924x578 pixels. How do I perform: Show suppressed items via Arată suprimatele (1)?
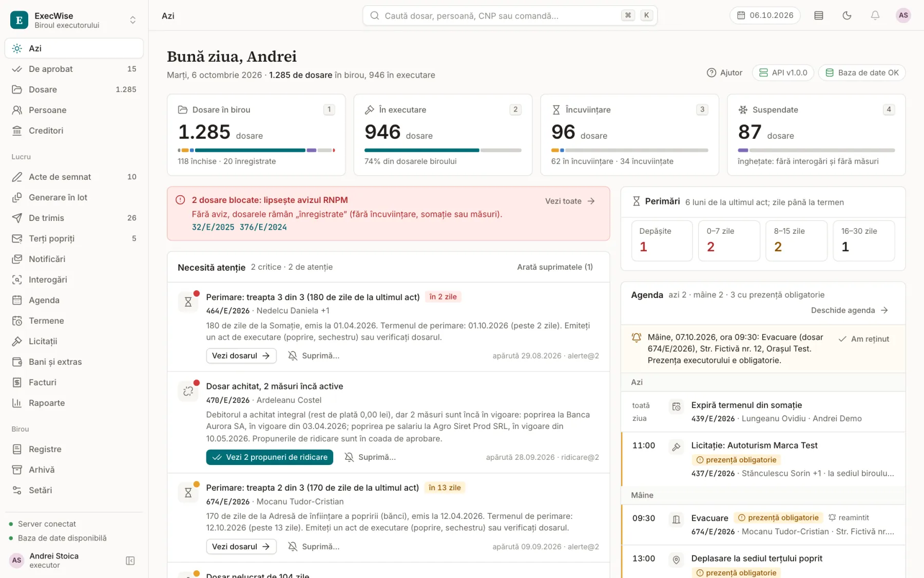point(555,267)
